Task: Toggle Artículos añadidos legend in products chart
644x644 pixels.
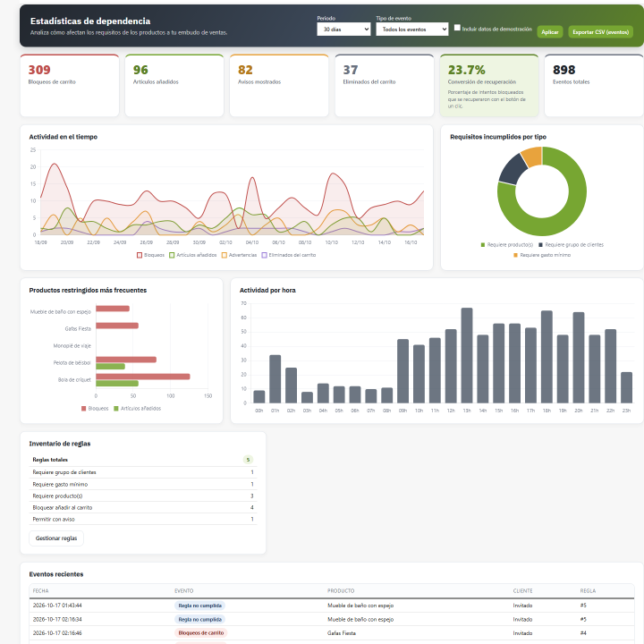Action: (x=137, y=408)
